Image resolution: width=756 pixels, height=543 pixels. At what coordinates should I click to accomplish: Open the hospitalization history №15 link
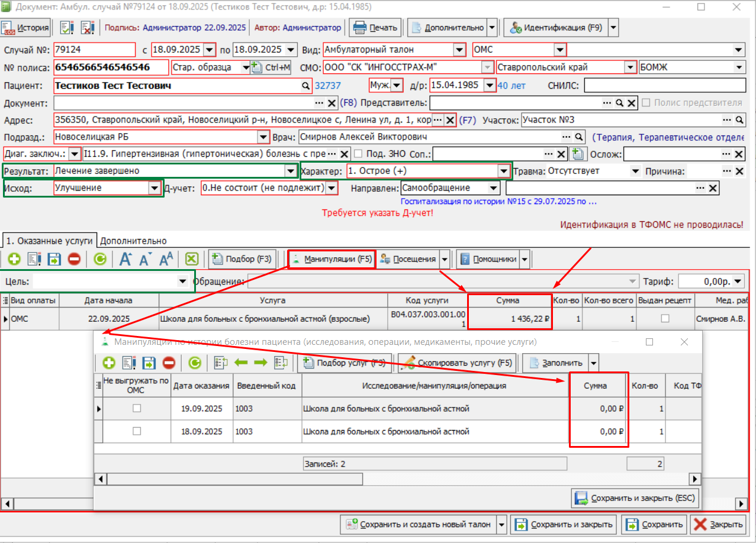(x=498, y=201)
